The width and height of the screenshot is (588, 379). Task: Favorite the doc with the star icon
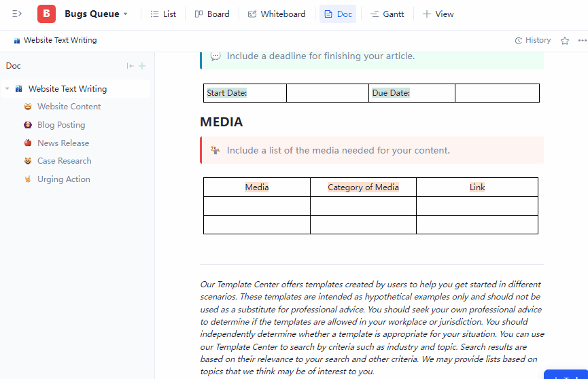tap(565, 41)
